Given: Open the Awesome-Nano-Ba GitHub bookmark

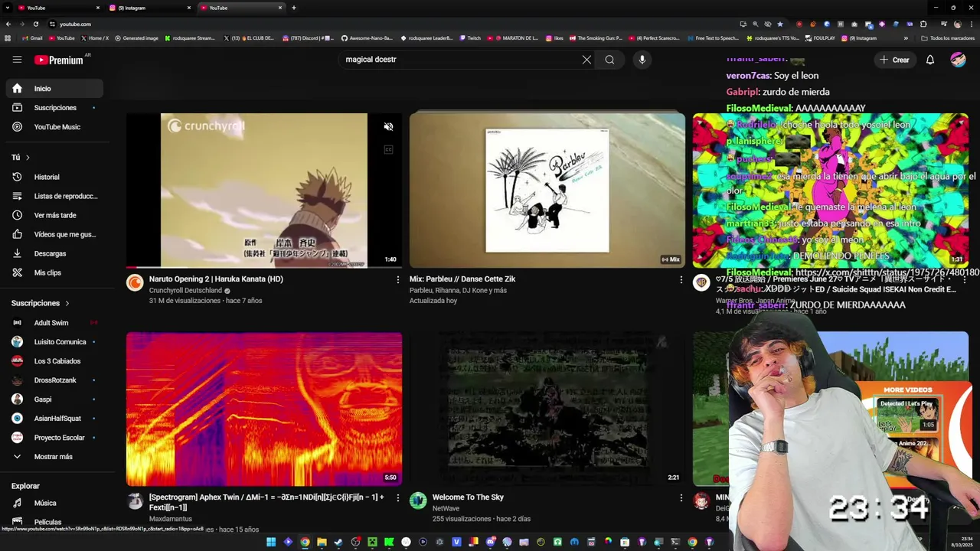Looking at the screenshot, I should coord(367,38).
